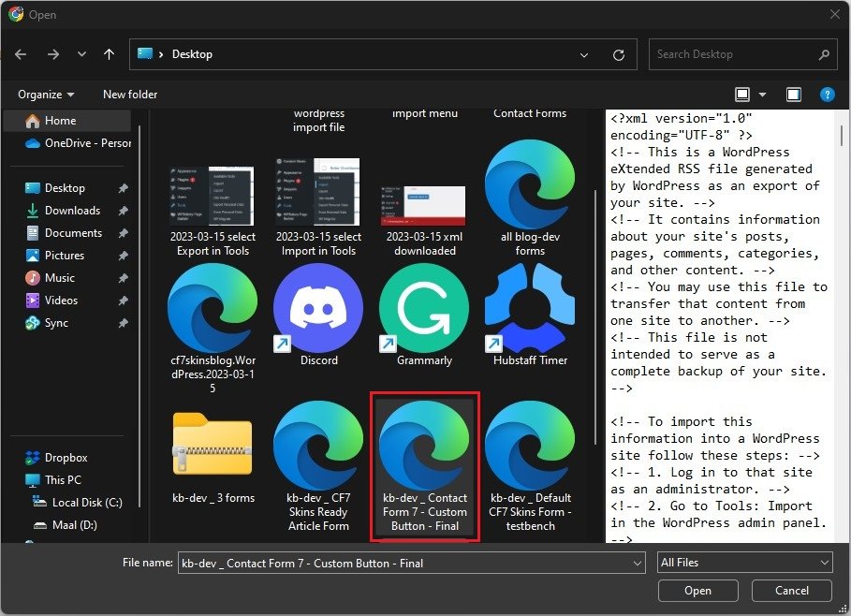Open Downloads in the navigation pane
Viewport: 851px width, 616px height.
(72, 211)
